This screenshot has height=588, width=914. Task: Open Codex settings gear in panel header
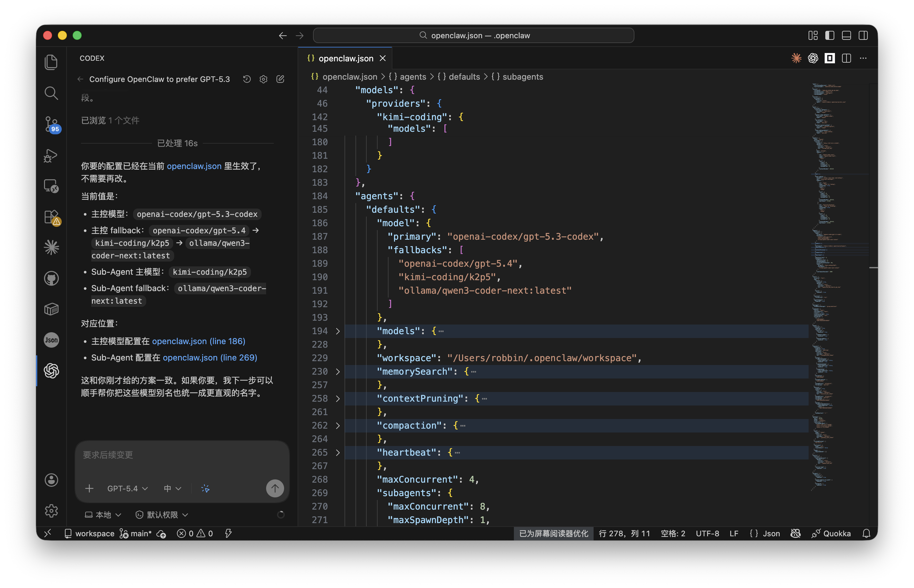[x=264, y=79]
